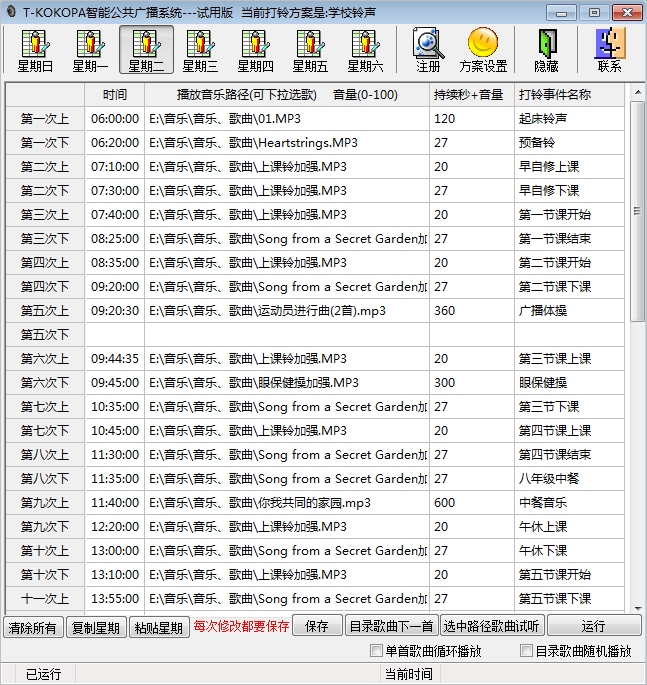Select the 十一次上 row header

45,599
